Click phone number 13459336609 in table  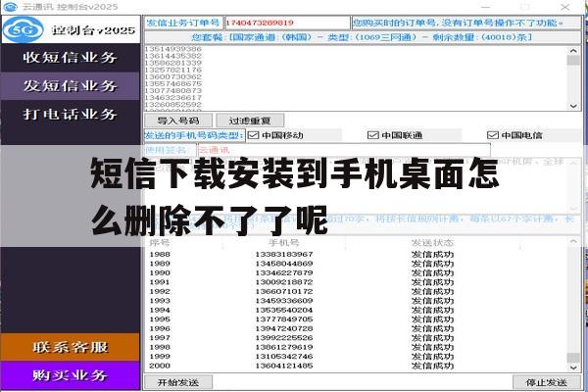click(284, 301)
